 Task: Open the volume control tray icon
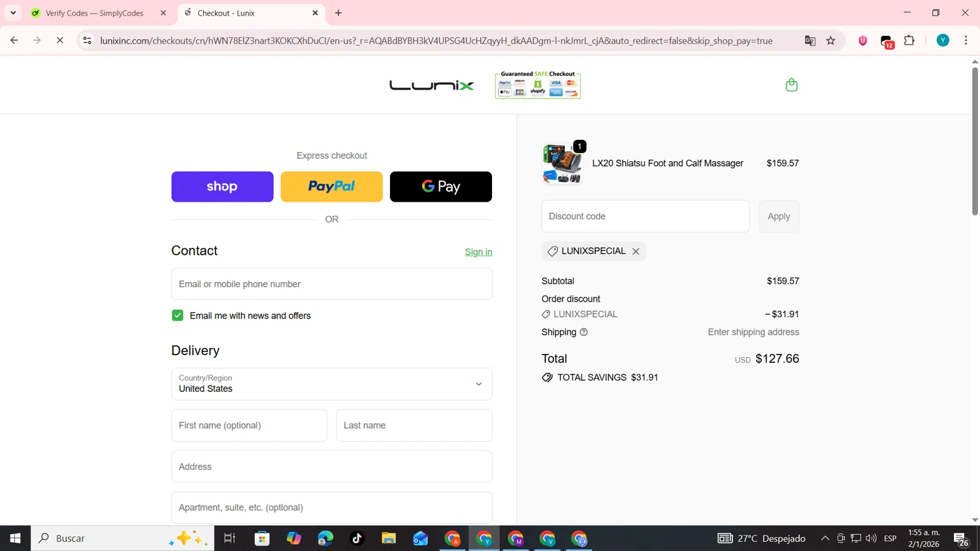click(x=871, y=539)
